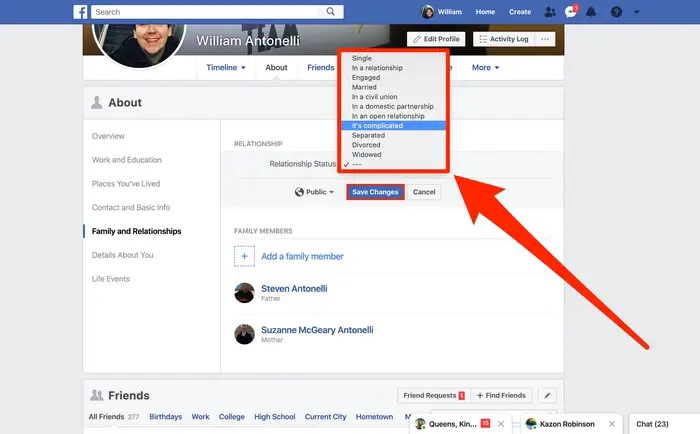Open the friend requests icon in top bar
This screenshot has height=434, width=700.
pyautogui.click(x=550, y=12)
